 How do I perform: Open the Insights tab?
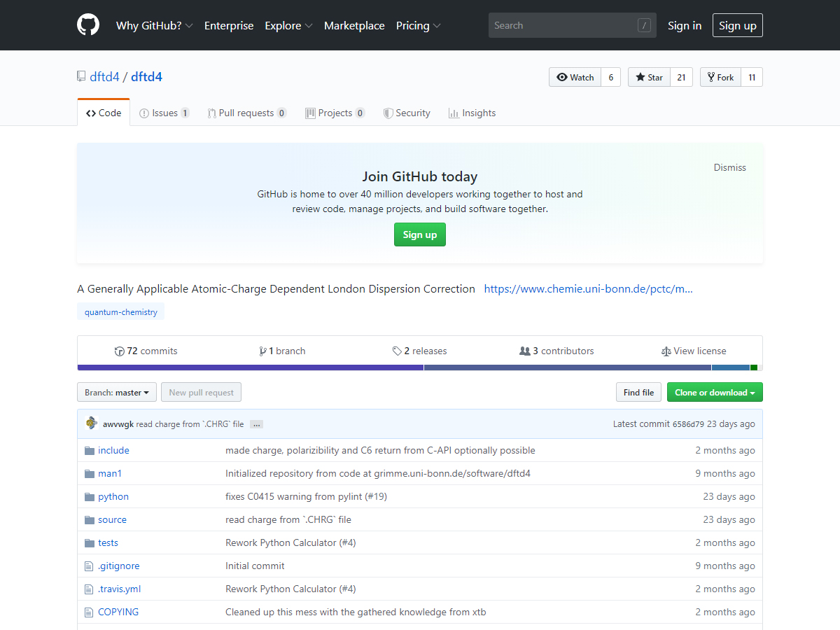472,113
